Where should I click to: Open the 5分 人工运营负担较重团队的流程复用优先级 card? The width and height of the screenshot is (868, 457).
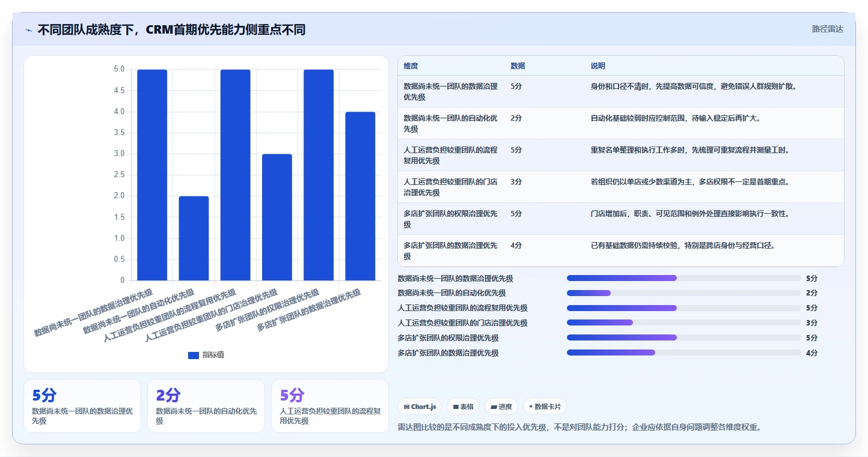(x=330, y=406)
